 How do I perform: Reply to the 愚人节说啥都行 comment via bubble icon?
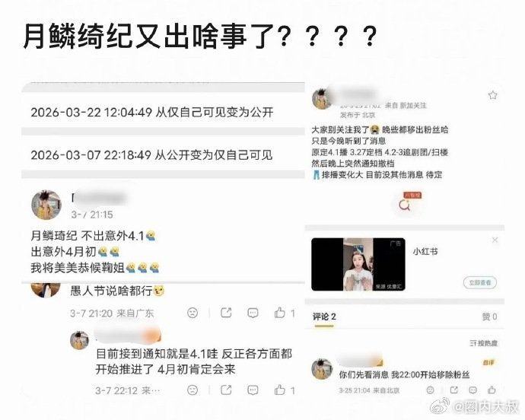point(253,313)
